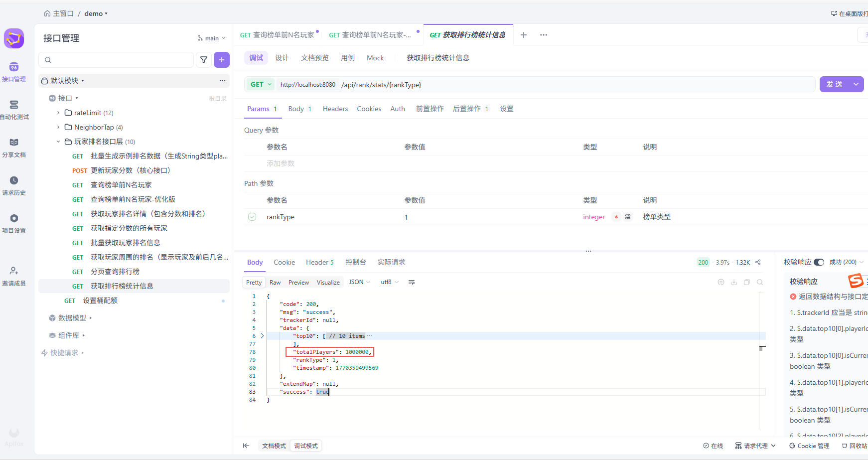Click the interface search input field
868x460 pixels.
117,60
